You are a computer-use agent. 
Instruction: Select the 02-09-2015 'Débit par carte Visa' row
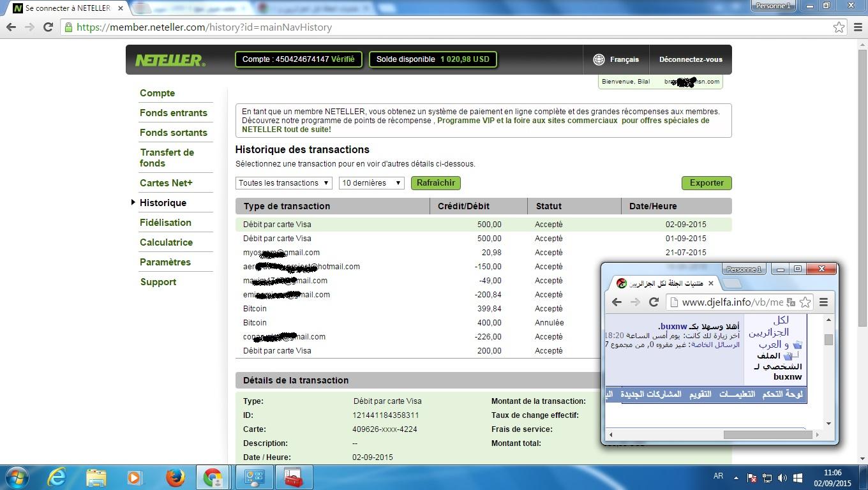pyautogui.click(x=483, y=225)
